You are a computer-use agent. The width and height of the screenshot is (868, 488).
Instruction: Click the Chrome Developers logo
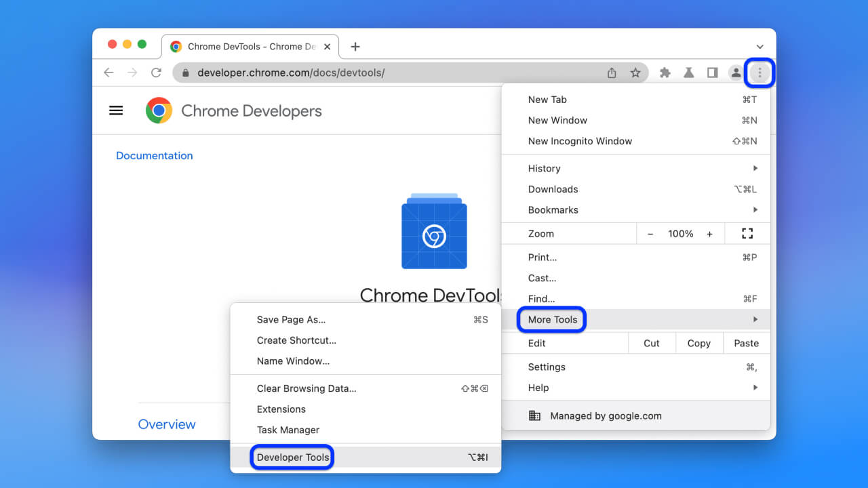click(x=159, y=110)
